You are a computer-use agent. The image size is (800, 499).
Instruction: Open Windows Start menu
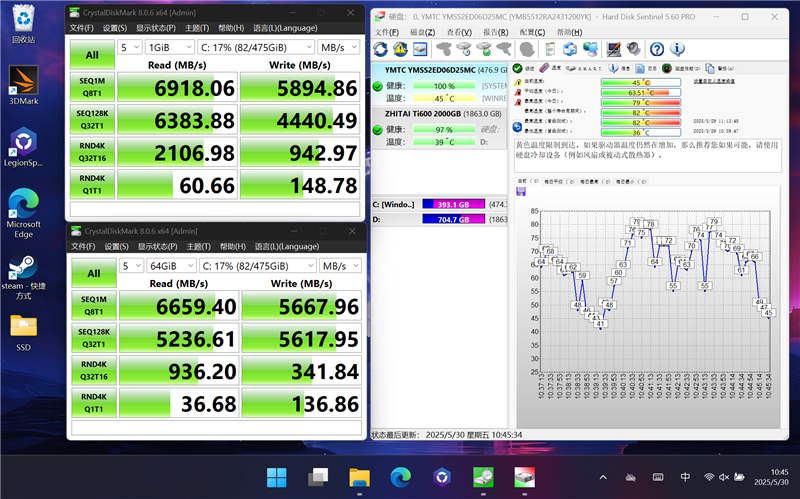[x=277, y=477]
